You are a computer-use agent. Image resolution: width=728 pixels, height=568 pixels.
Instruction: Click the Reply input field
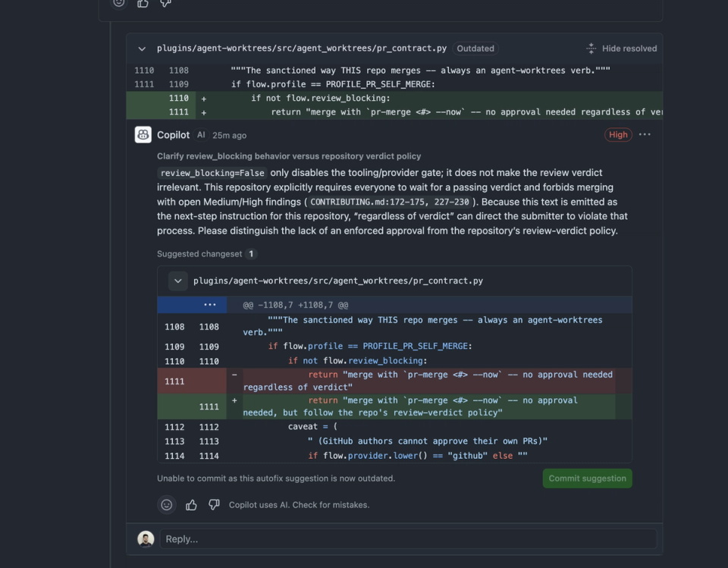(x=409, y=539)
